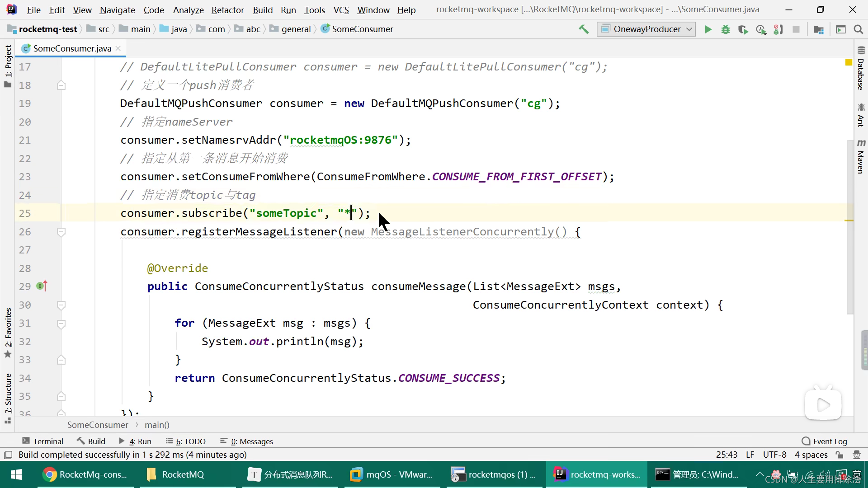The image size is (868, 488).
Task: Click rocketmq-test in navigation breadcrumb
Action: coord(42,29)
